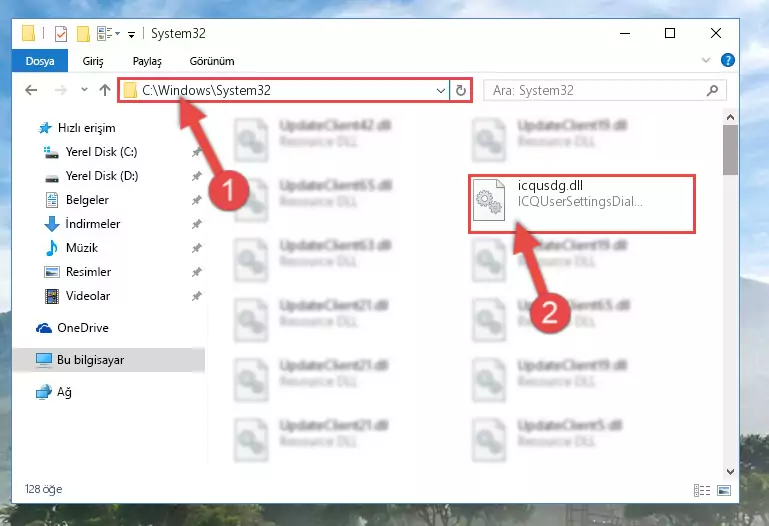
Task: Open the Müzik folder
Action: click(x=81, y=248)
